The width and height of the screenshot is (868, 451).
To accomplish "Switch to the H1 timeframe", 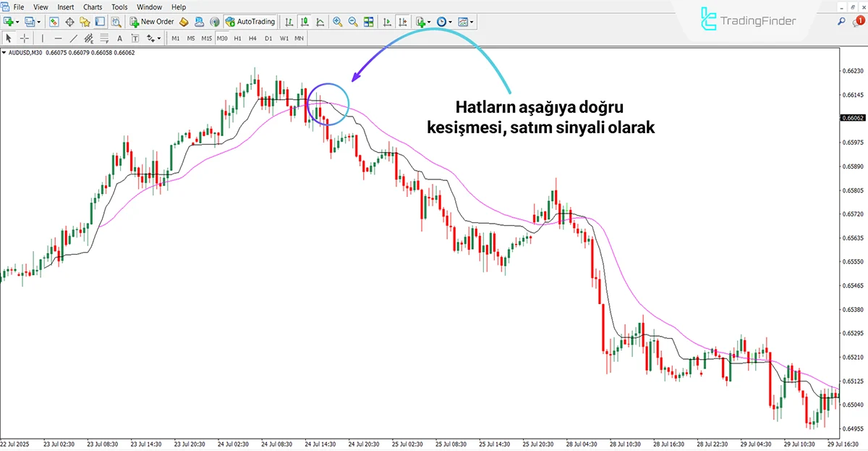I will (239, 38).
